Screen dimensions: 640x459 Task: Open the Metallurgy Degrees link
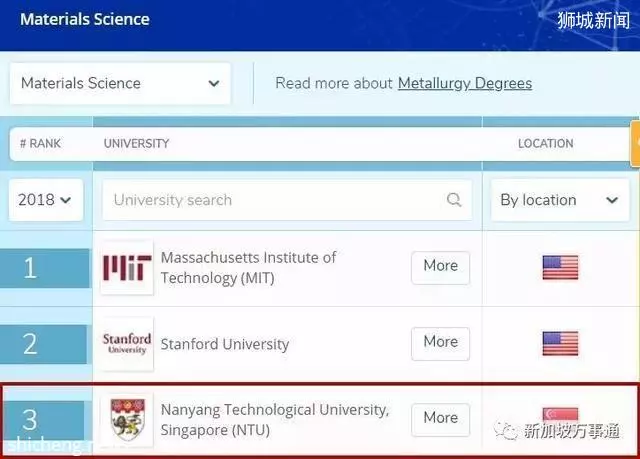[x=465, y=83]
